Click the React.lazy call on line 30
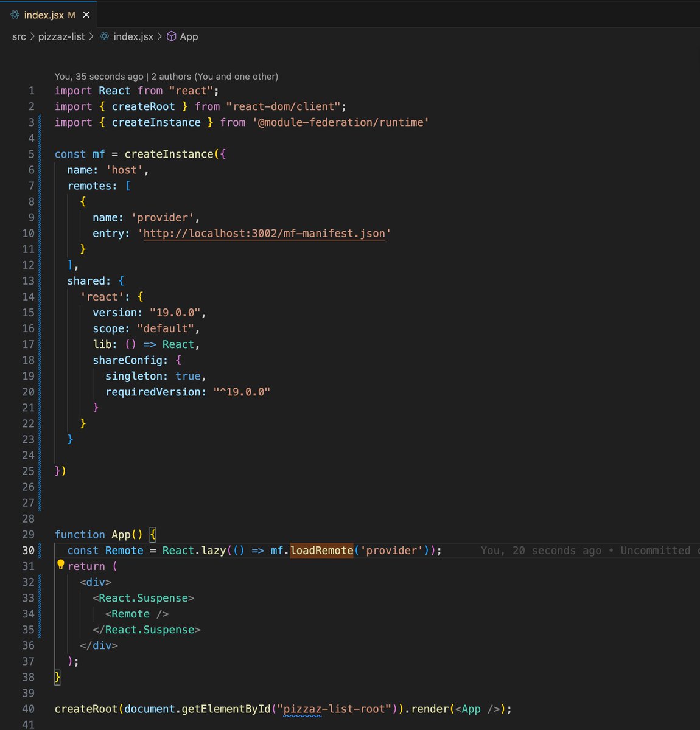 (x=194, y=551)
